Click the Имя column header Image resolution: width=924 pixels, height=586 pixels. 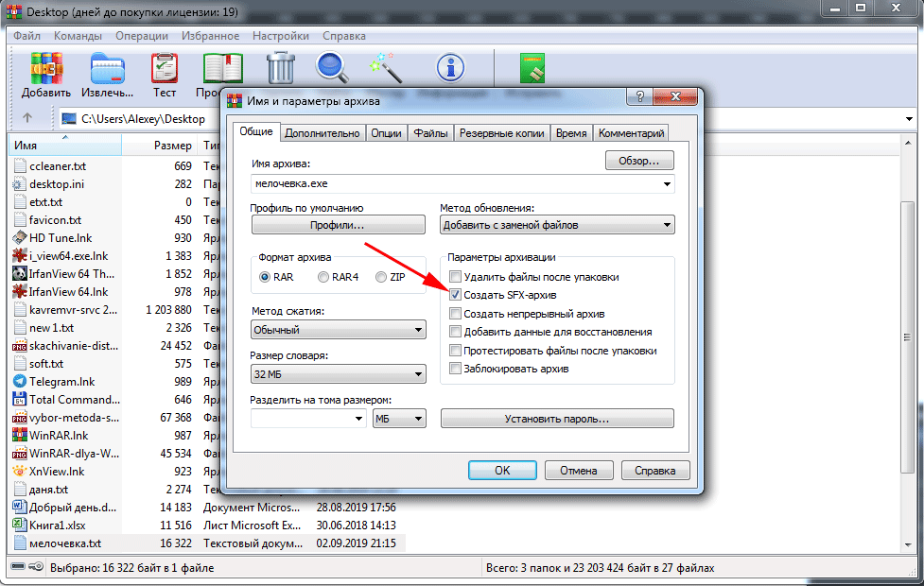point(65,145)
